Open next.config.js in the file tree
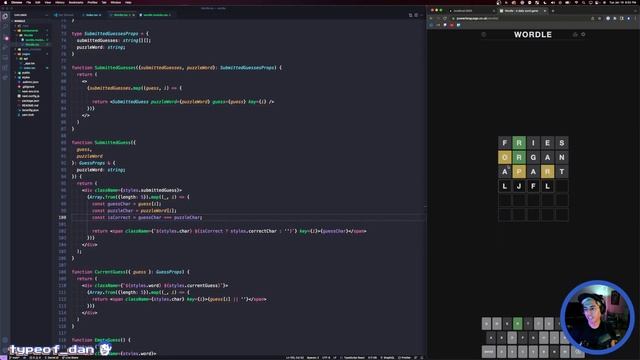This screenshot has width=640, height=360. (30, 96)
